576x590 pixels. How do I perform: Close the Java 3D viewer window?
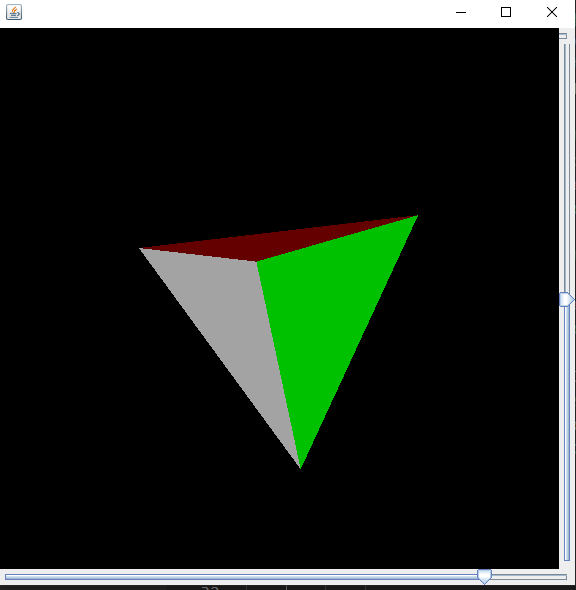click(x=552, y=12)
